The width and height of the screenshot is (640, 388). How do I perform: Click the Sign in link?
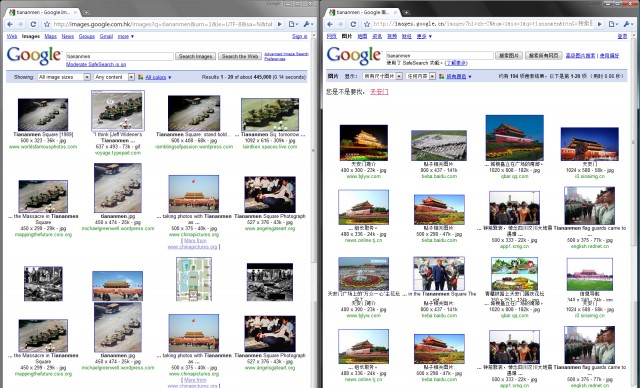tap(300, 36)
